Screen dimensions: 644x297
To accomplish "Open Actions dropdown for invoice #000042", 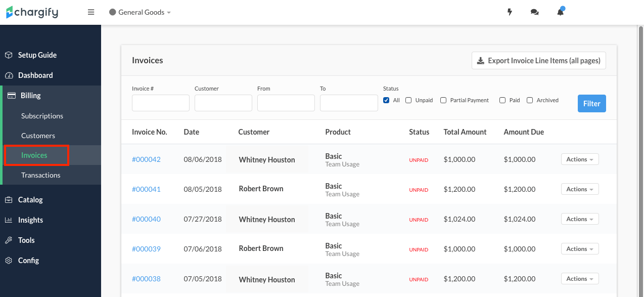I will tap(580, 159).
